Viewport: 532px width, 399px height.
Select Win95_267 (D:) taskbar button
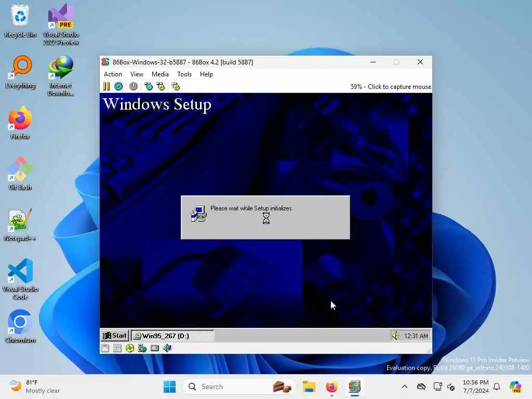click(x=172, y=336)
